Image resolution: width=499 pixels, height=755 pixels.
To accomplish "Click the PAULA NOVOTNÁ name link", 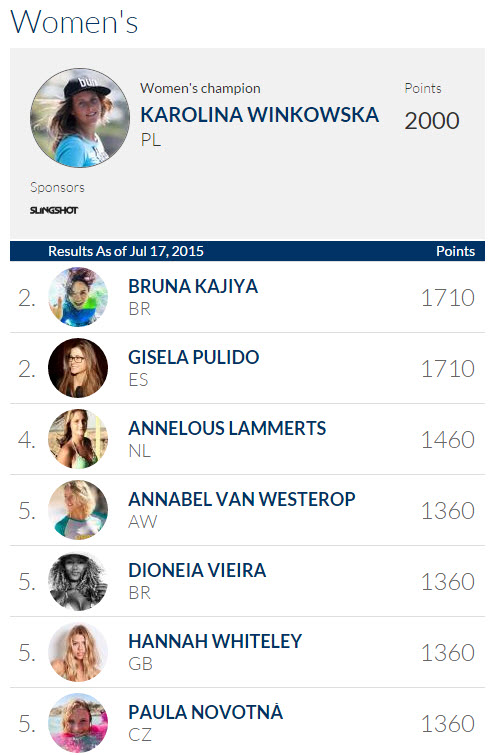I will (206, 712).
